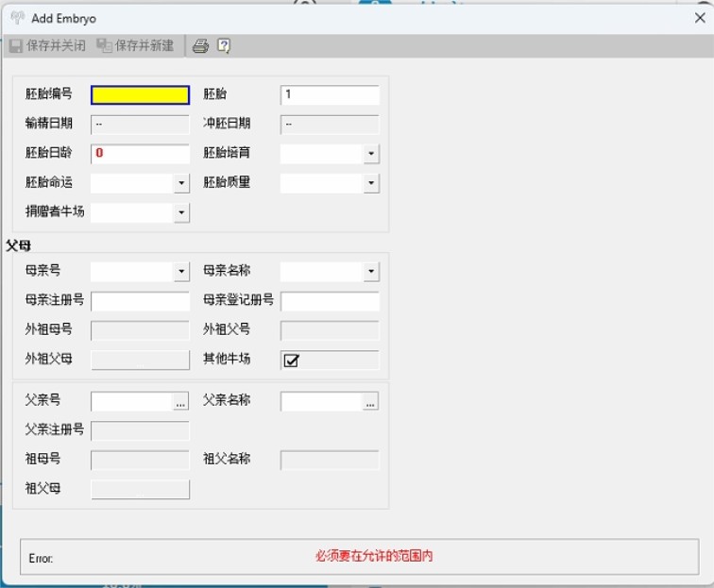Click the yellow 胚胎编号 input field

[140, 94]
